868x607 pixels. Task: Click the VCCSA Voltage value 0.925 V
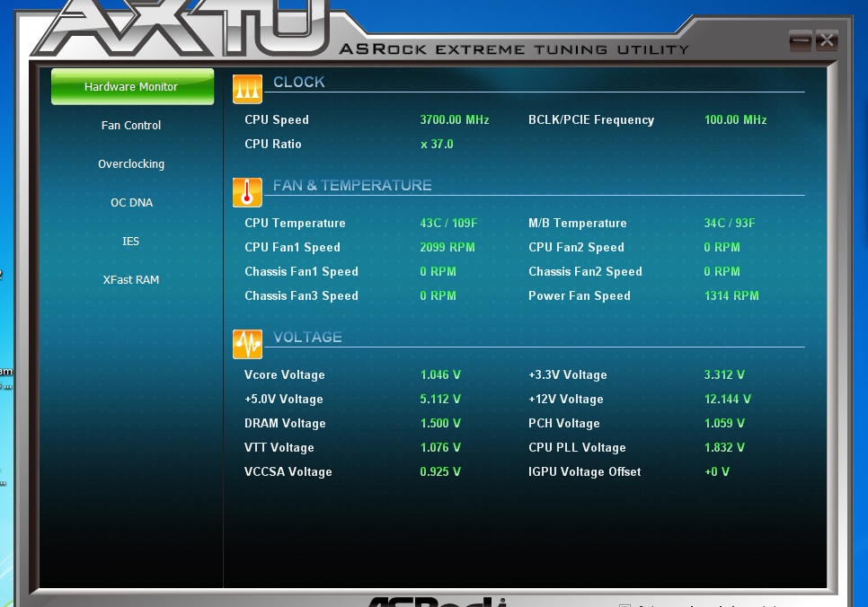(x=440, y=472)
